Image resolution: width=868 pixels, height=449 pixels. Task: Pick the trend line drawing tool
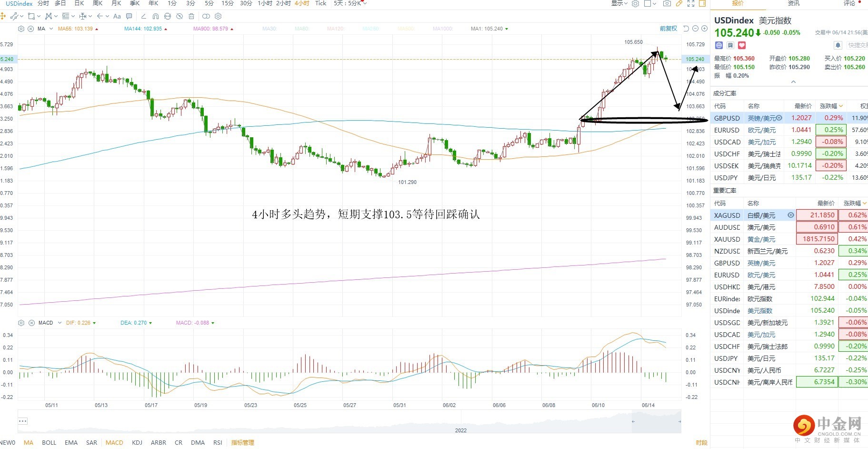pyautogui.click(x=14, y=16)
